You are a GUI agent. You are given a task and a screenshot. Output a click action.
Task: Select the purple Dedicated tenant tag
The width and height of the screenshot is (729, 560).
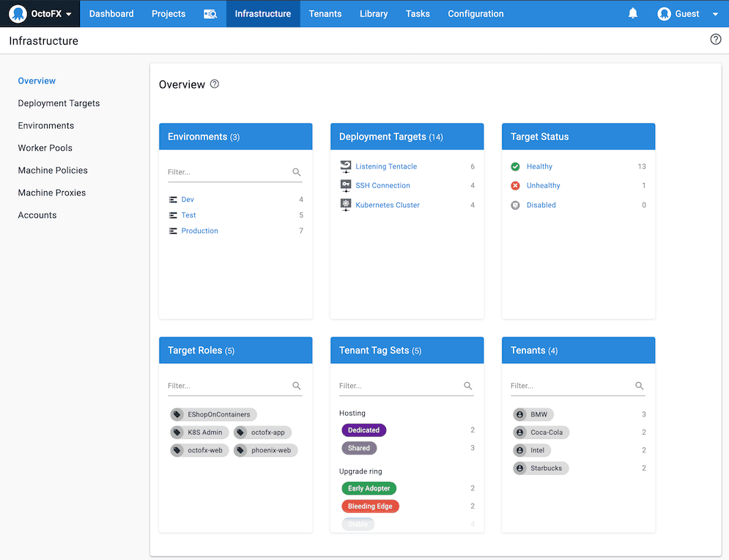[x=363, y=430]
